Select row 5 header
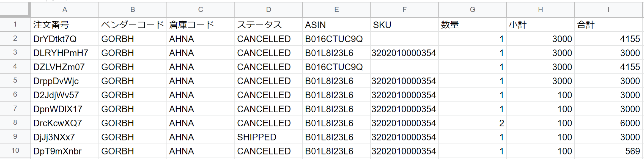The width and height of the screenshot is (644, 159). click(x=15, y=81)
